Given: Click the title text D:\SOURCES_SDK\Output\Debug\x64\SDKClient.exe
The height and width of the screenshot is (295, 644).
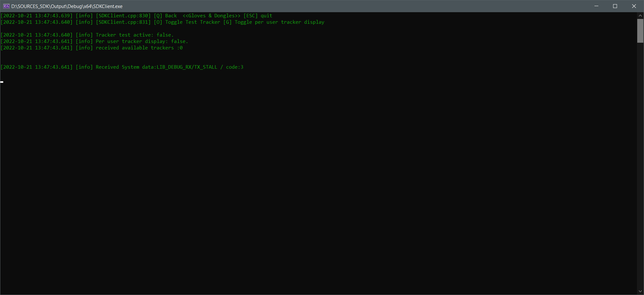Looking at the screenshot, I should pos(67,6).
